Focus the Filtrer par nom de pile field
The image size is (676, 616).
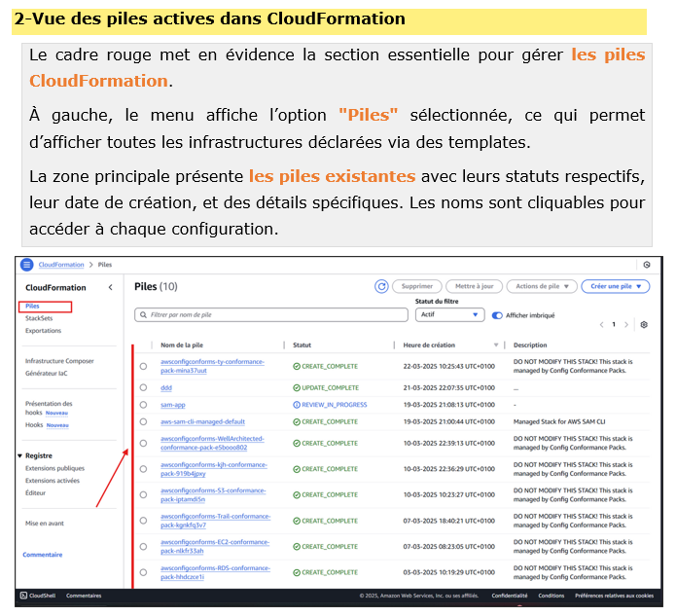(271, 315)
